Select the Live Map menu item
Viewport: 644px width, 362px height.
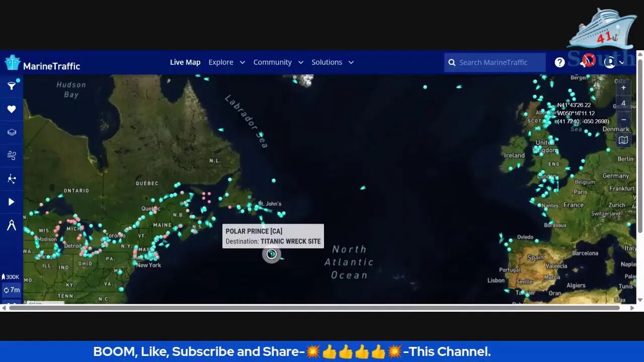[185, 62]
